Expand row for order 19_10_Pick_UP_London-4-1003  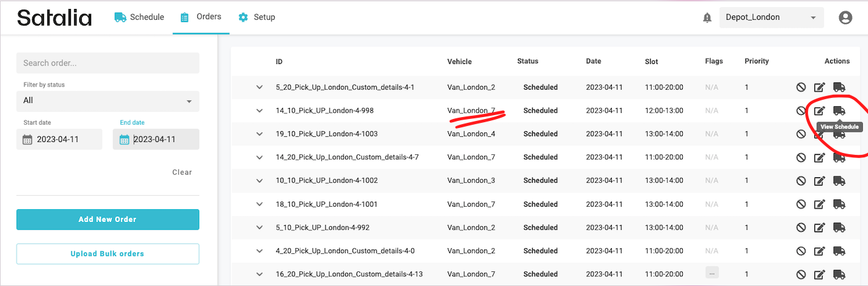259,134
